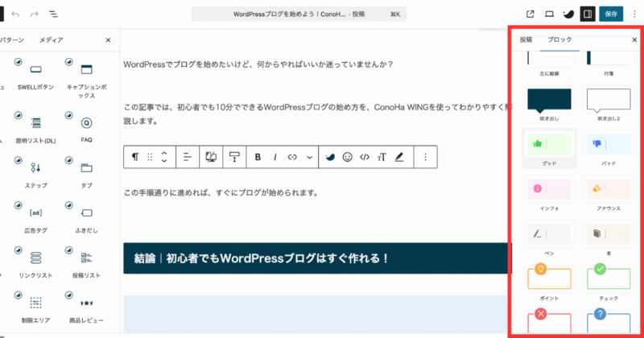Select the グッド style
The image size is (644, 338).
tap(549, 148)
